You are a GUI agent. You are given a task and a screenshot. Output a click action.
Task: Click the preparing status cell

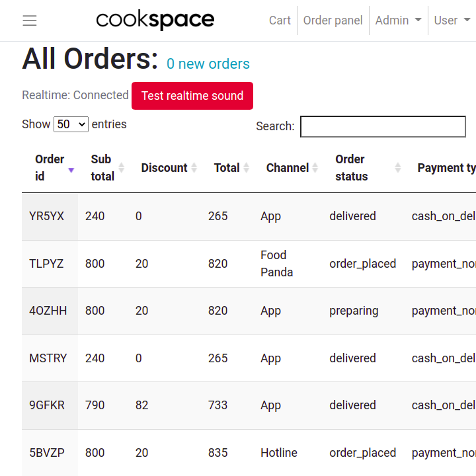(354, 311)
